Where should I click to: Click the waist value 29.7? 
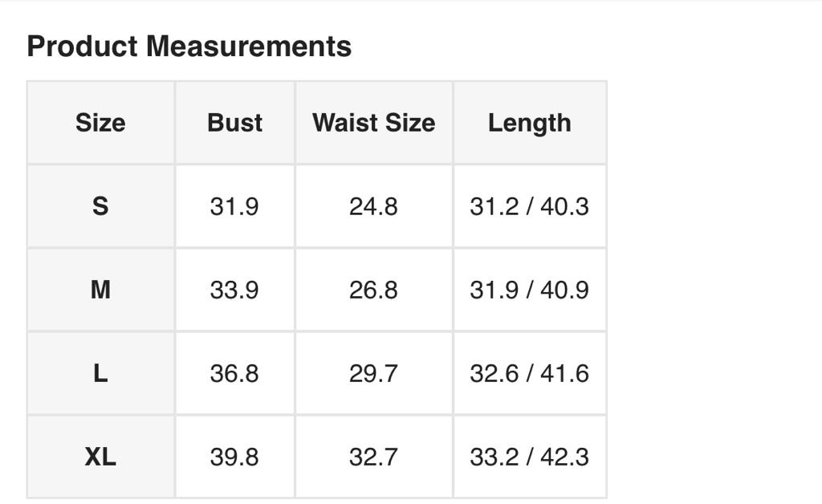[373, 373]
